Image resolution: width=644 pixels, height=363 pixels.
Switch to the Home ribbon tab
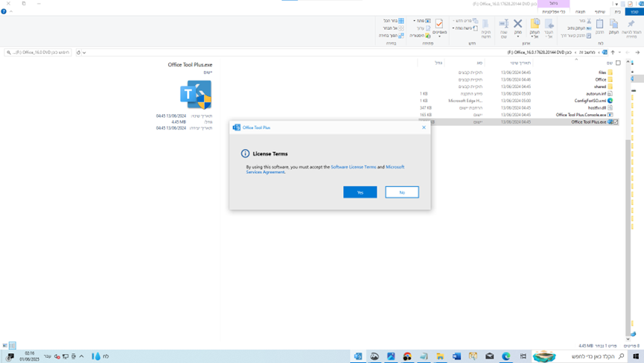pyautogui.click(x=617, y=12)
